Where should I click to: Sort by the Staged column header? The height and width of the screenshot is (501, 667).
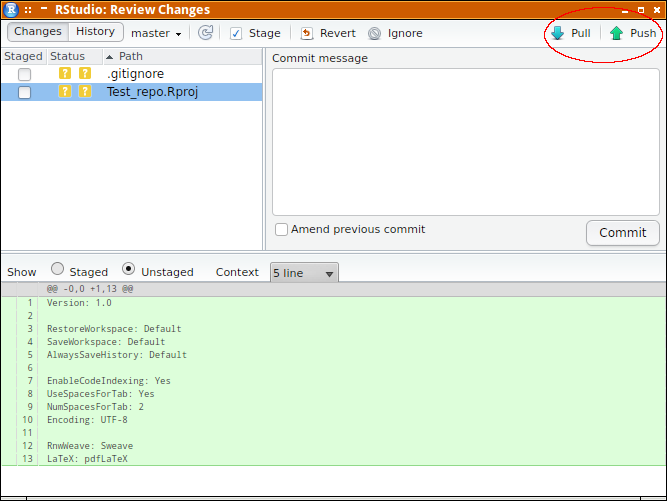(23, 56)
